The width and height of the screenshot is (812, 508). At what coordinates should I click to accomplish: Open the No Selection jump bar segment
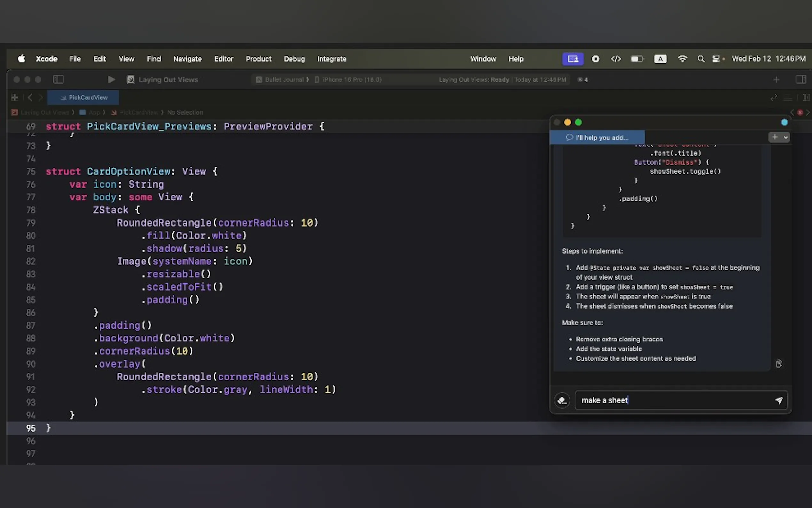point(185,113)
